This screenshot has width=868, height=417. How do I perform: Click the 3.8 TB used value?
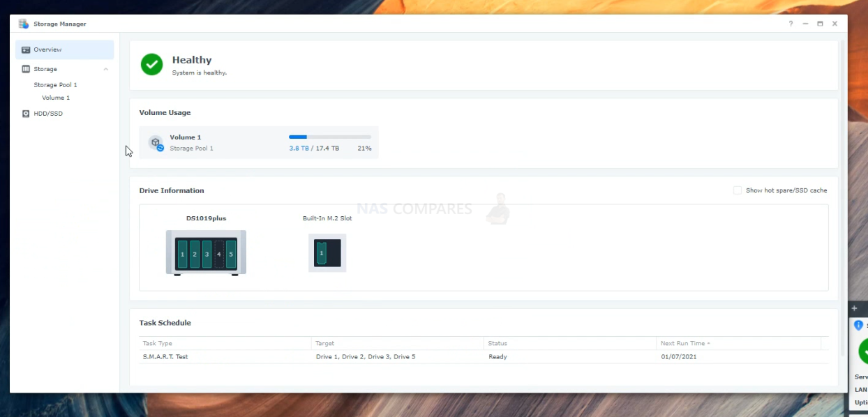[299, 149]
